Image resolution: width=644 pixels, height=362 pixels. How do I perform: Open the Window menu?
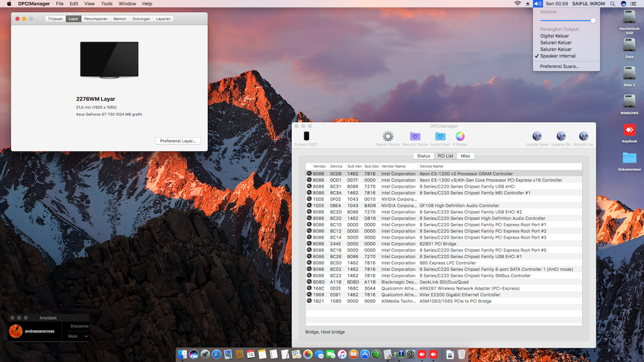[x=127, y=4]
